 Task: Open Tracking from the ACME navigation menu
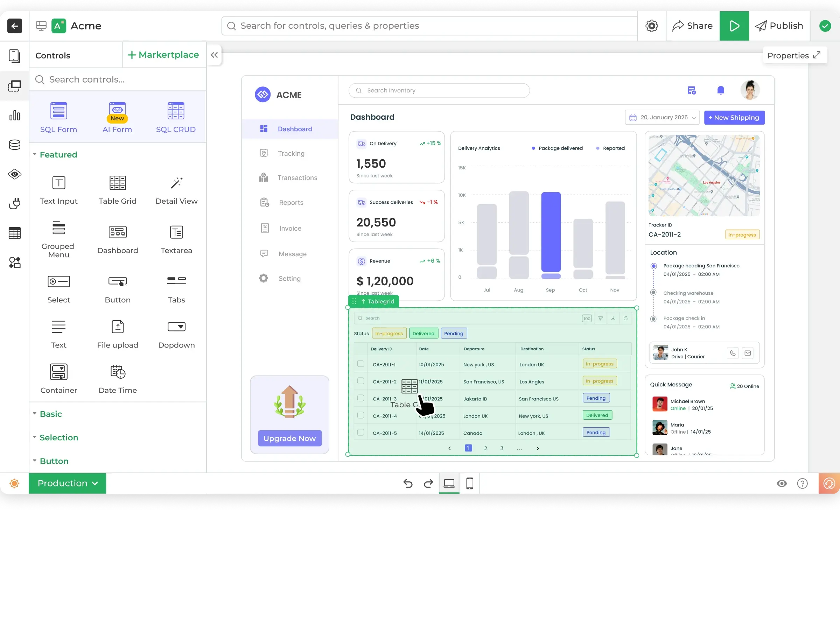pos(291,153)
